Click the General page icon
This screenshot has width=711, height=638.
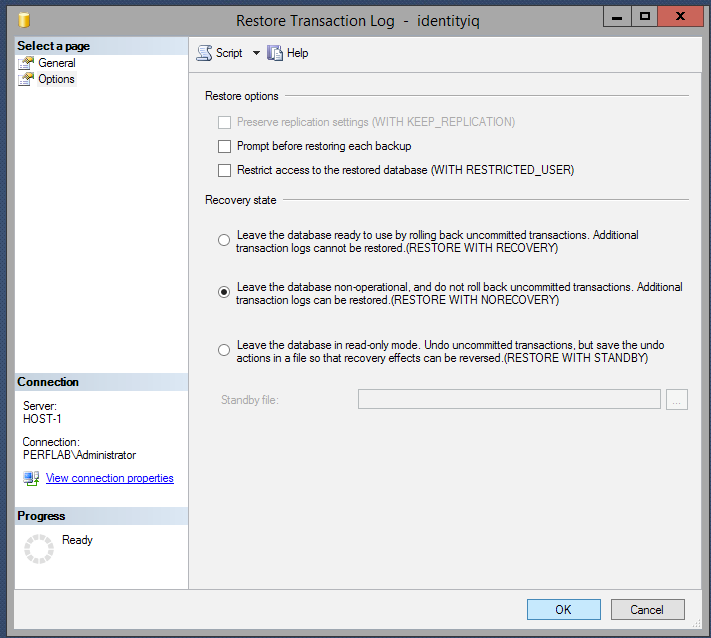point(26,63)
